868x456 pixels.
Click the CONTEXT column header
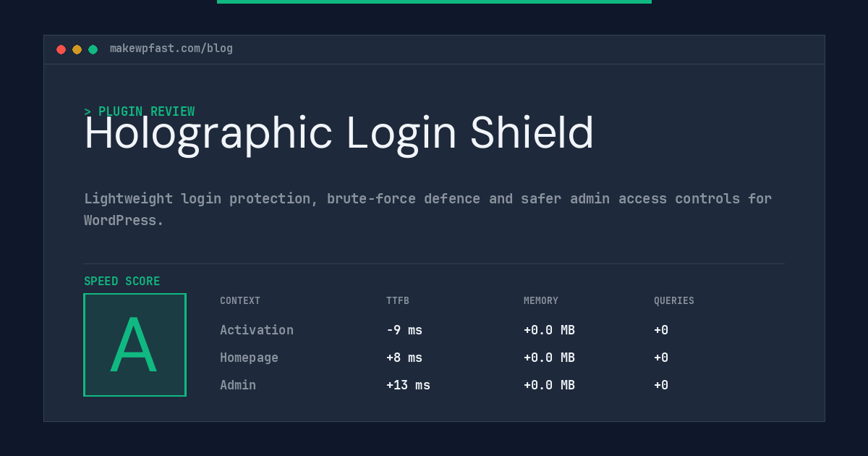(x=240, y=301)
